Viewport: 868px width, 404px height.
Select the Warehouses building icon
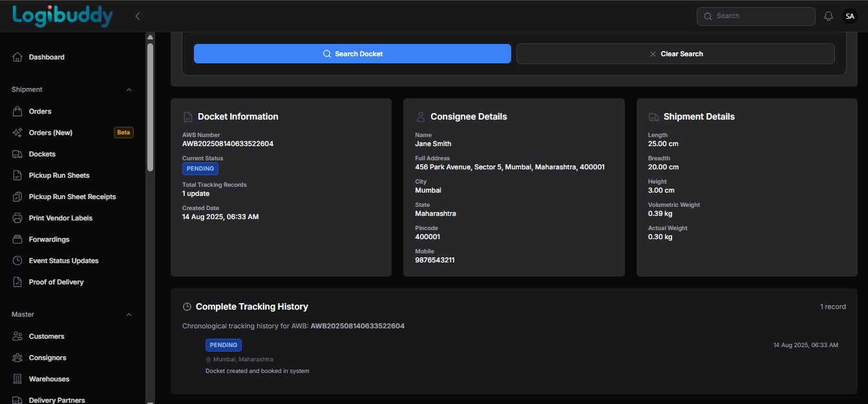pos(17,379)
